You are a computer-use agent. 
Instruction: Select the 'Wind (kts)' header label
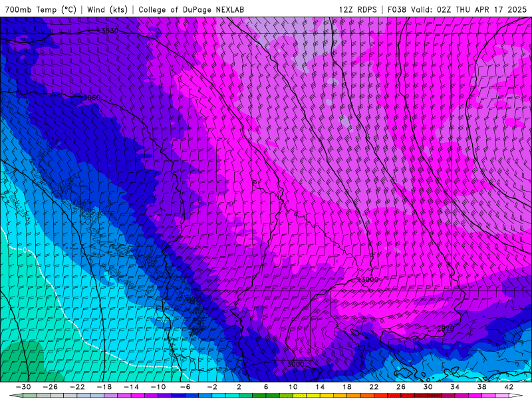pos(107,9)
